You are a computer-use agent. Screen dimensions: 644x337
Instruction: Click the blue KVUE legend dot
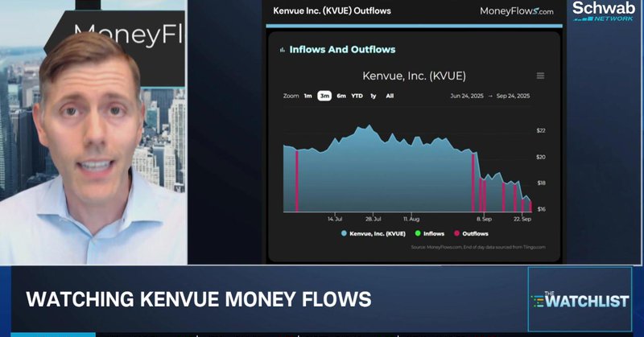click(344, 233)
